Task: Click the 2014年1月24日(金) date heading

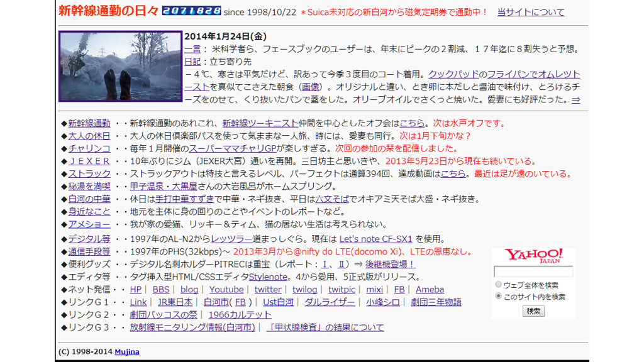Action: click(226, 36)
